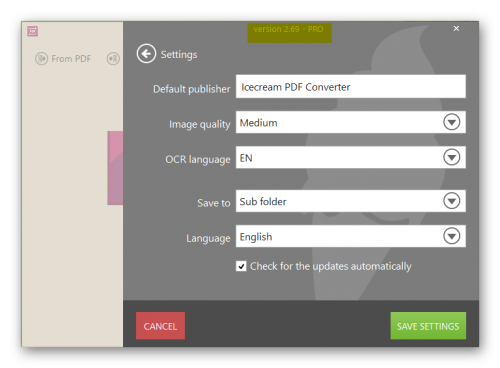Click the To PDF circle icon
The width and height of the screenshot is (500, 368).
click(113, 59)
